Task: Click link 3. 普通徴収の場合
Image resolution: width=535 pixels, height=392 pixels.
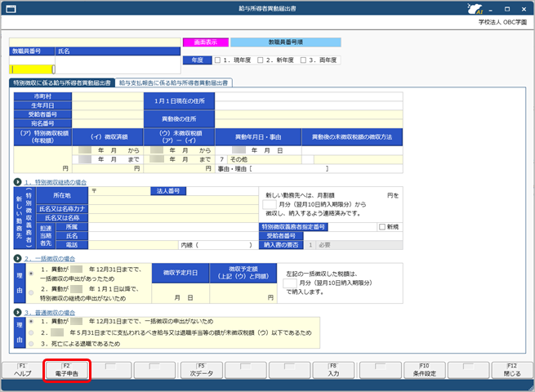Action: 50,312
